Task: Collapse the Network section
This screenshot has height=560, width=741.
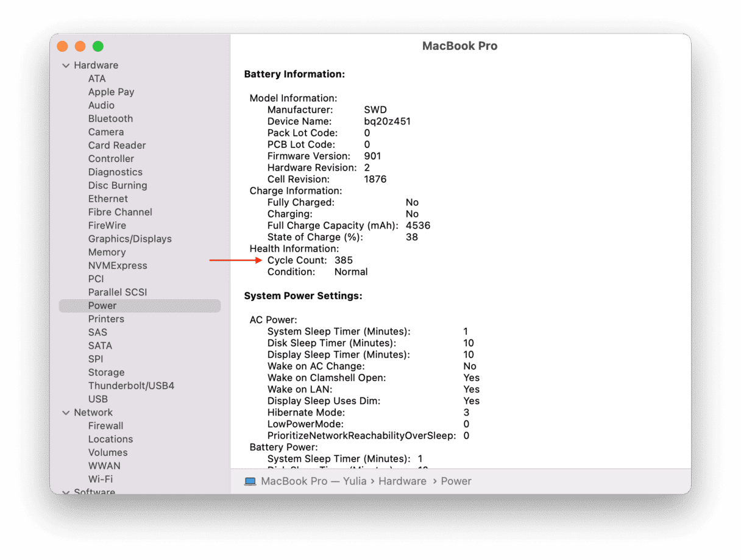Action: [x=66, y=413]
